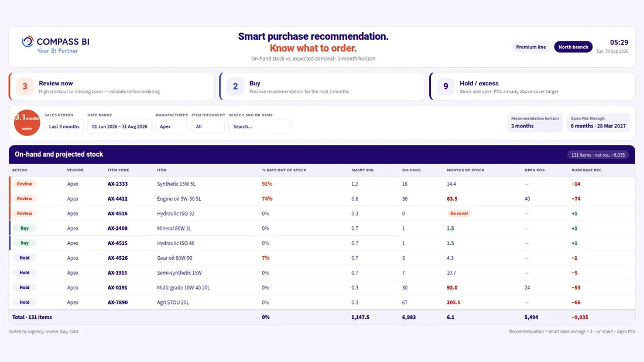Click the 3.1 months cover badge

coord(27,122)
